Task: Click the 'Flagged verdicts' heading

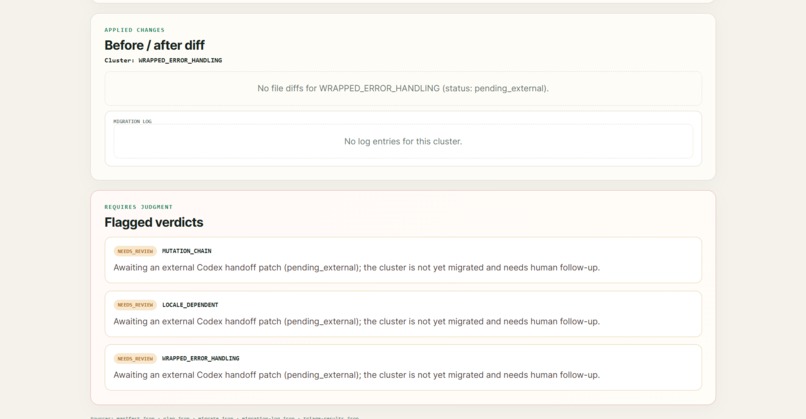Action: click(154, 222)
